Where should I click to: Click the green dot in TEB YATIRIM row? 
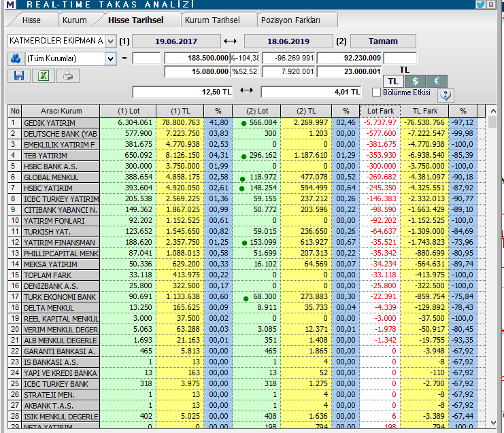pos(243,157)
